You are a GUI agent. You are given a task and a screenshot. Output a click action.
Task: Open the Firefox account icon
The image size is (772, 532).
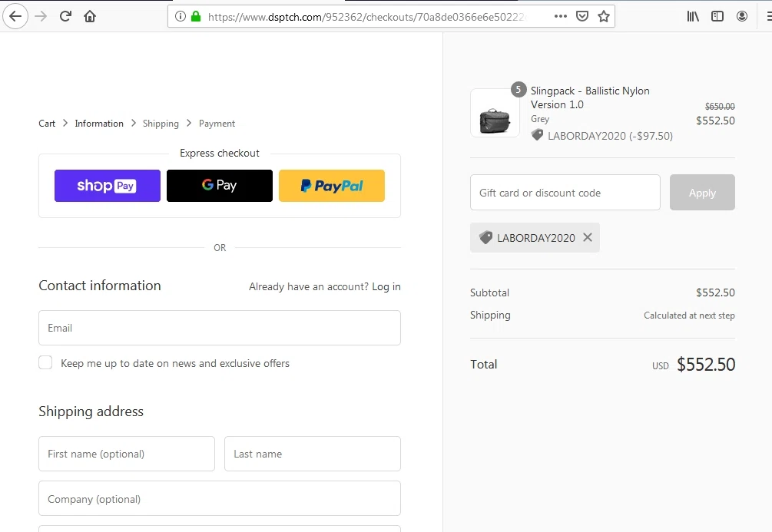point(742,16)
